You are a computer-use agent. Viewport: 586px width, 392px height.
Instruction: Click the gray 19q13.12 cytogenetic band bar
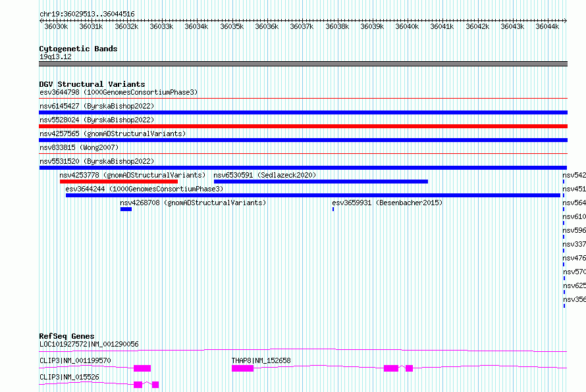click(x=303, y=64)
